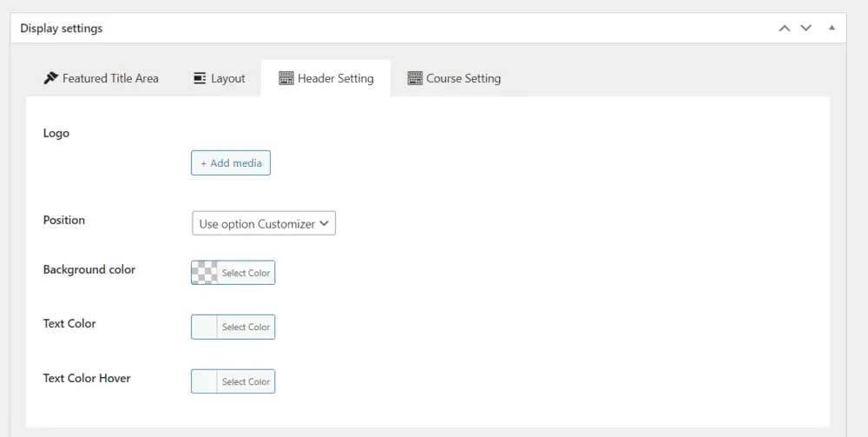This screenshot has width=868, height=437.
Task: Click the icon beside Course Setting tab
Action: point(415,78)
